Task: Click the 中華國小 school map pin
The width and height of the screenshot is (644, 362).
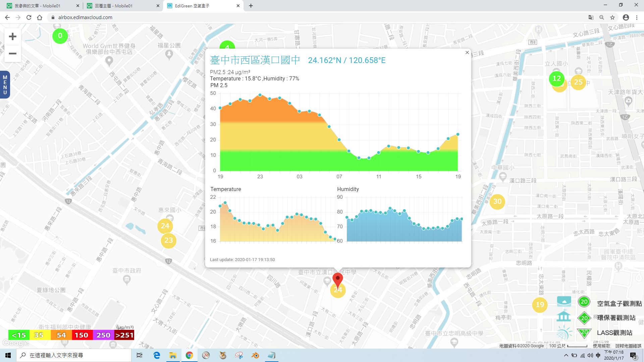Action: [x=502, y=176]
